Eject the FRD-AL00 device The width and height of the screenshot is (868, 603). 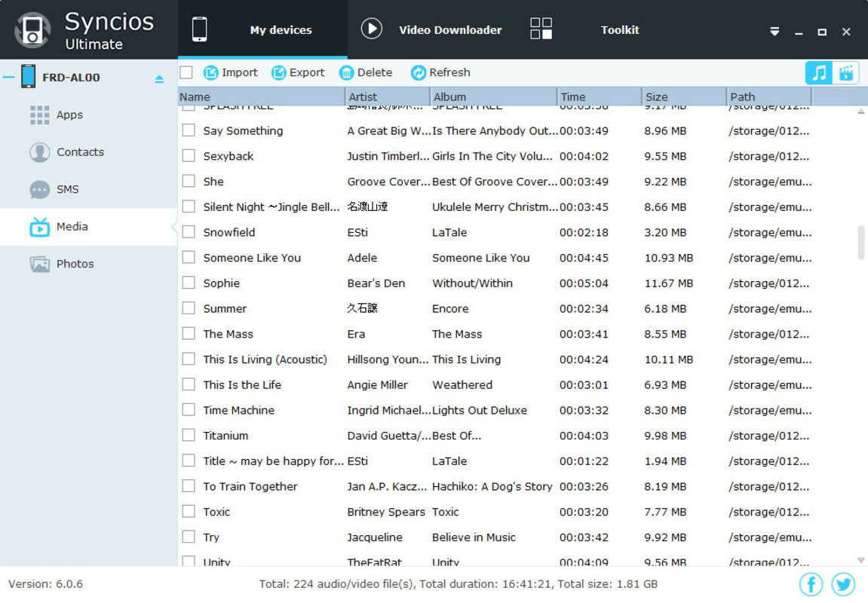[159, 79]
